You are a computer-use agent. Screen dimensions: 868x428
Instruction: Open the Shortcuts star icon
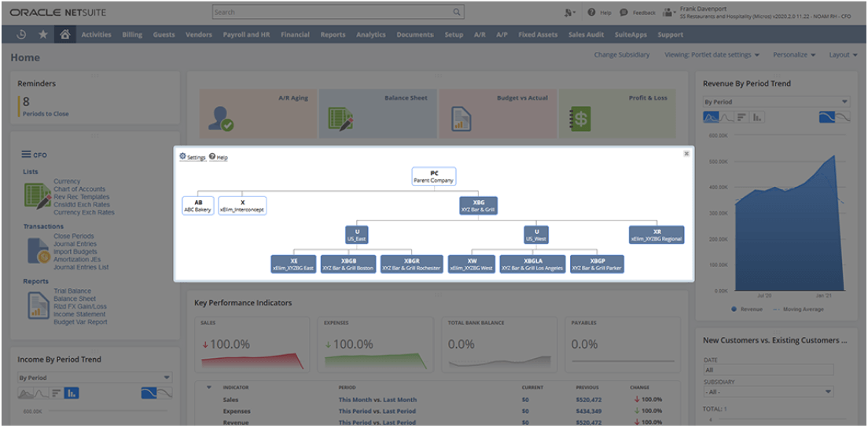42,35
